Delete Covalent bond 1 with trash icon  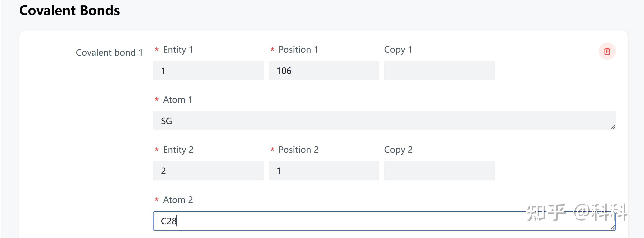pyautogui.click(x=607, y=51)
